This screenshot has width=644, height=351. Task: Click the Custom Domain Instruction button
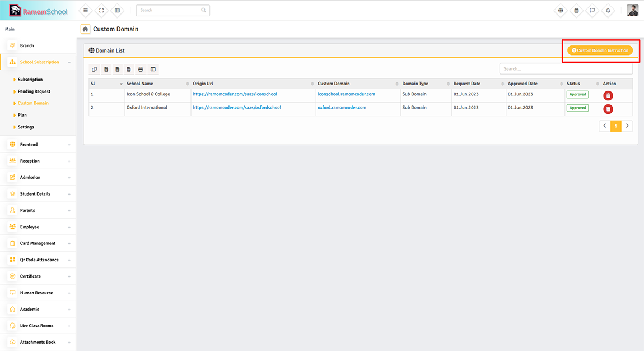coord(600,50)
